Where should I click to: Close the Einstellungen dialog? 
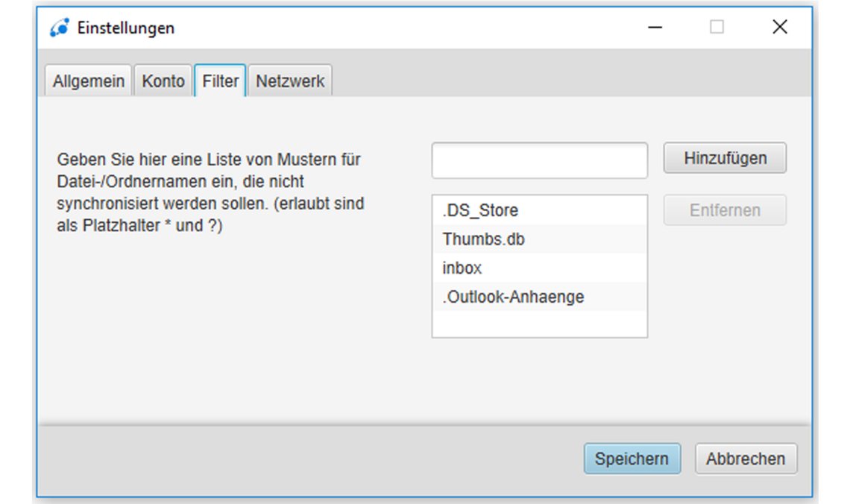tap(780, 27)
